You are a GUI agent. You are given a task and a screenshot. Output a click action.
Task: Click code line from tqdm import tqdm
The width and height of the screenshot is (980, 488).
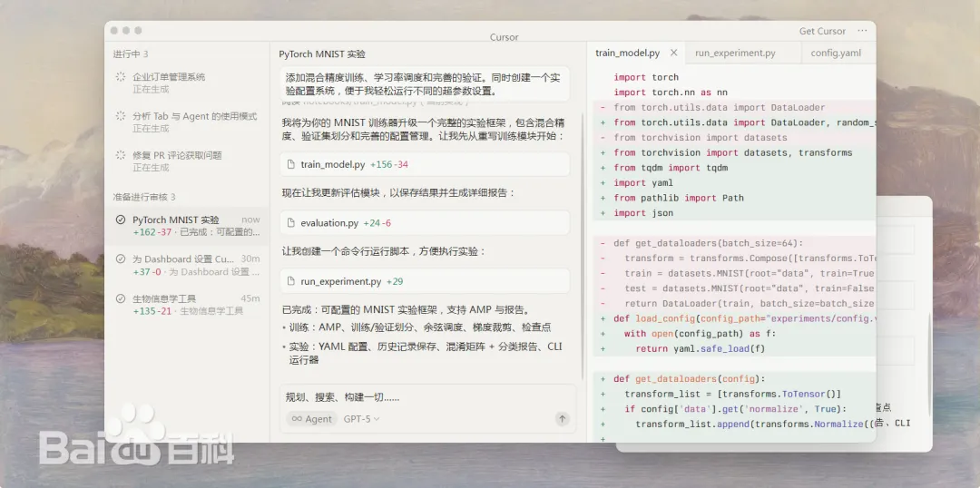coord(671,168)
